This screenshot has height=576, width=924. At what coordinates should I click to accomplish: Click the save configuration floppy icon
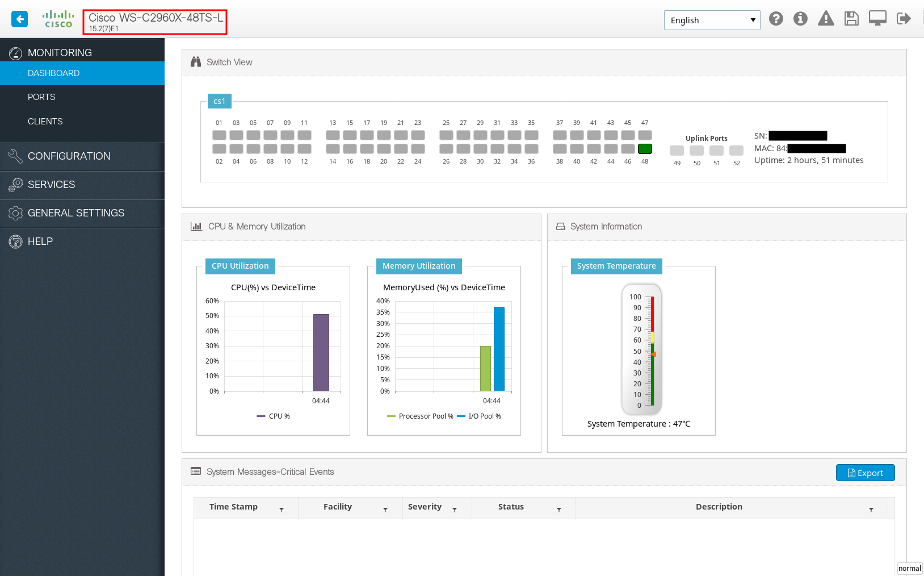pos(851,19)
